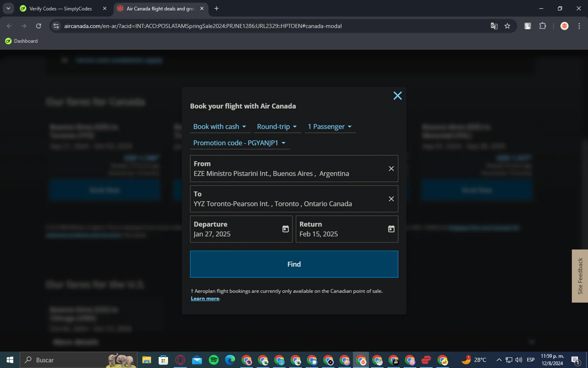
Task: Select the Return date Feb 15, 2025
Action: (x=347, y=229)
